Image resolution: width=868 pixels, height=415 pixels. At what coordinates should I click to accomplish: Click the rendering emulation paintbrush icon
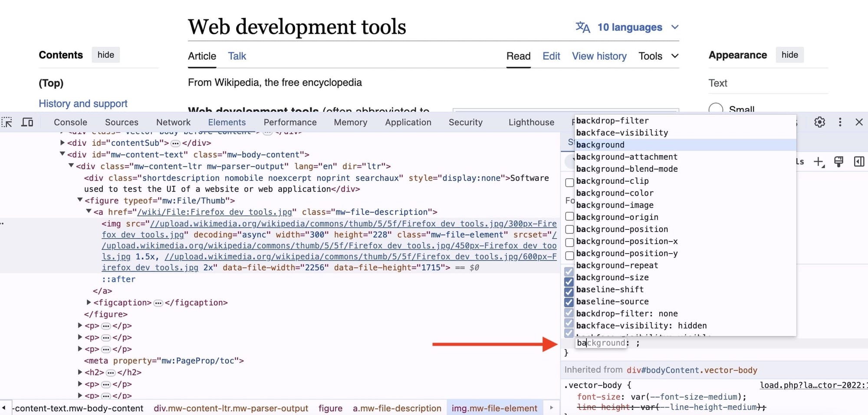coord(838,162)
